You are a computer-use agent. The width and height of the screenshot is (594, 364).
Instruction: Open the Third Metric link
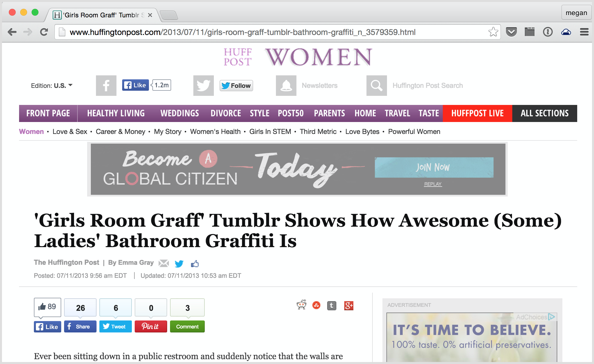click(318, 132)
